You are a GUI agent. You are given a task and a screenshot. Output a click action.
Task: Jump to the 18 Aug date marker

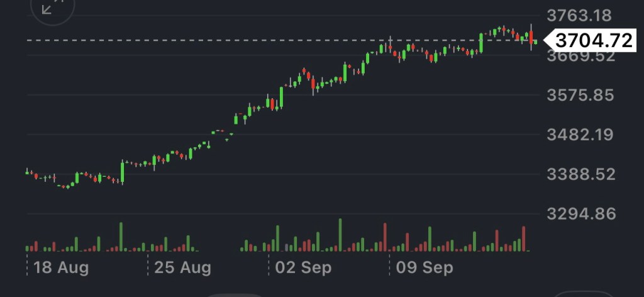click(60, 267)
